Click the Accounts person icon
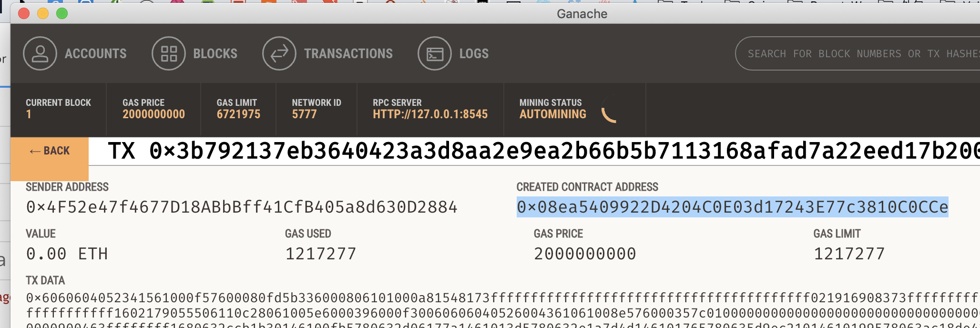This screenshot has width=980, height=328. click(x=40, y=53)
